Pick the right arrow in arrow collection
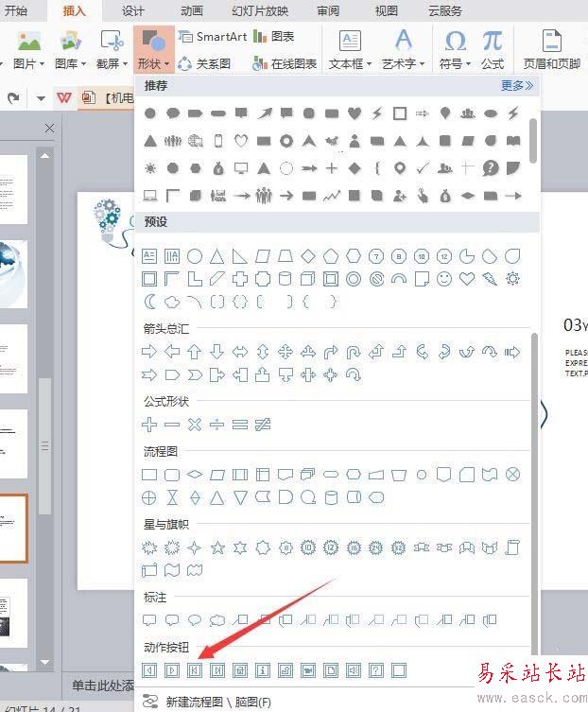588x712 pixels. point(149,352)
